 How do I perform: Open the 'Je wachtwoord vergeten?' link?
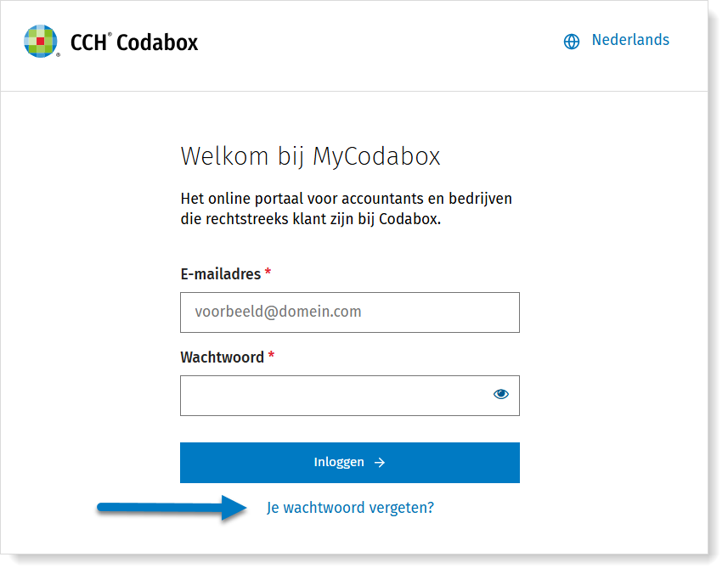[350, 508]
